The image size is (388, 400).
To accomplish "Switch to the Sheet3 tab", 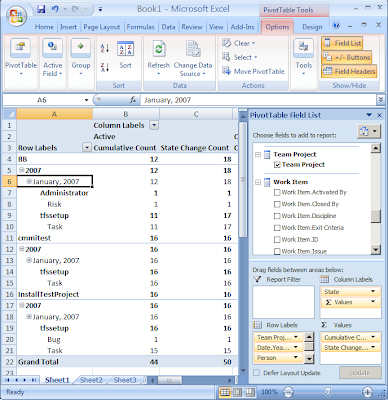I will click(125, 380).
